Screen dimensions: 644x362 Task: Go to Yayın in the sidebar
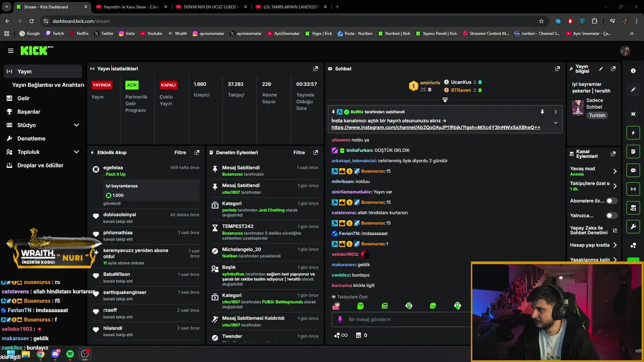coord(42,71)
